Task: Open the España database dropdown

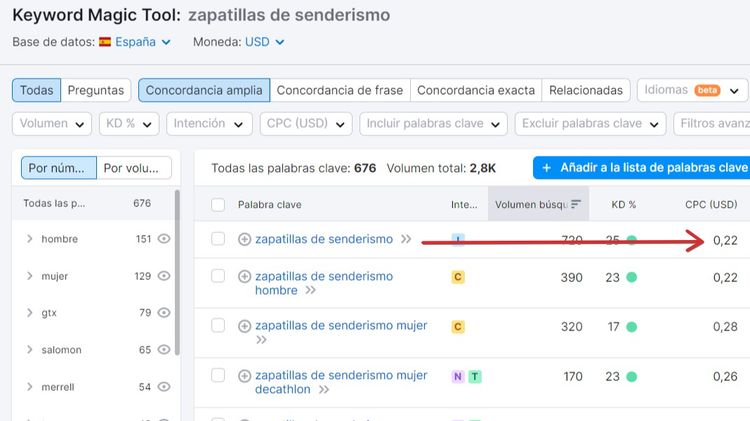Action: tap(135, 42)
